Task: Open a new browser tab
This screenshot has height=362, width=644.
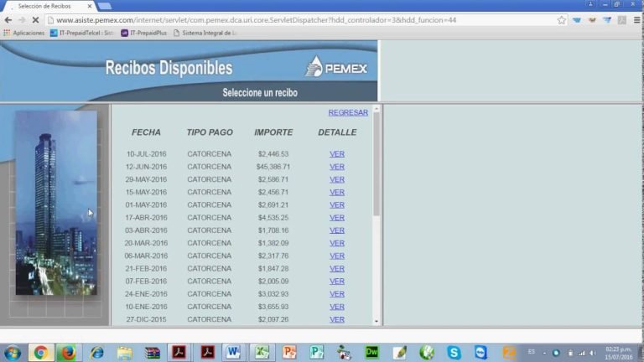Action: pyautogui.click(x=104, y=6)
